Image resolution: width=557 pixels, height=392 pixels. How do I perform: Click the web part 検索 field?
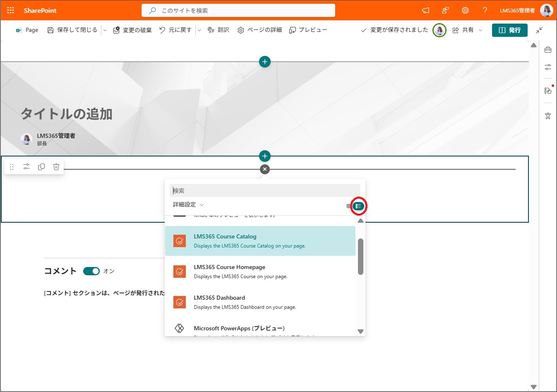click(x=265, y=190)
